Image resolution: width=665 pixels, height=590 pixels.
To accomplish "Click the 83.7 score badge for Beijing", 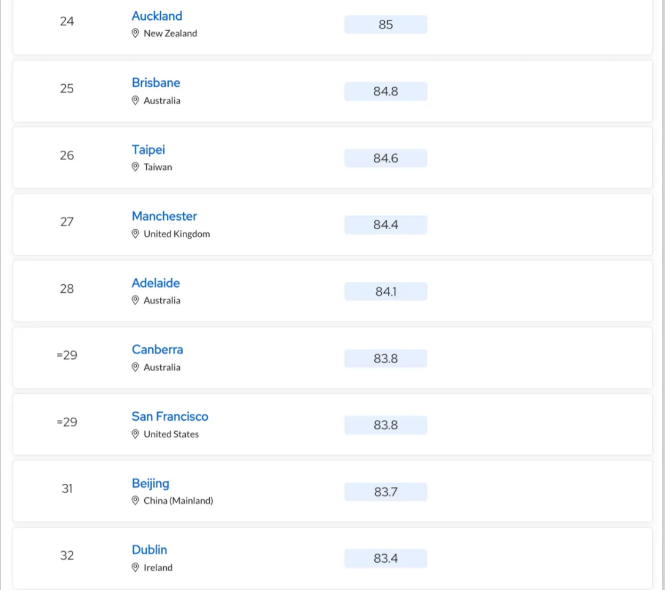I will coord(386,492).
